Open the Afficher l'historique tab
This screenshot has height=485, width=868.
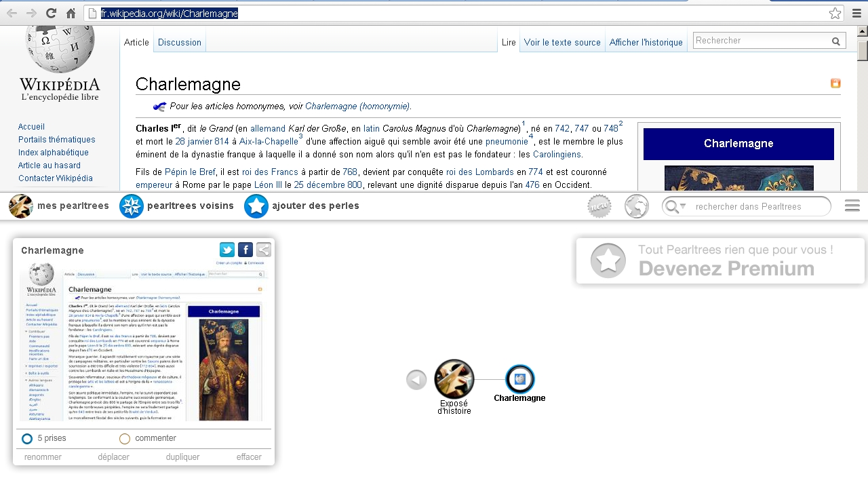pyautogui.click(x=646, y=42)
